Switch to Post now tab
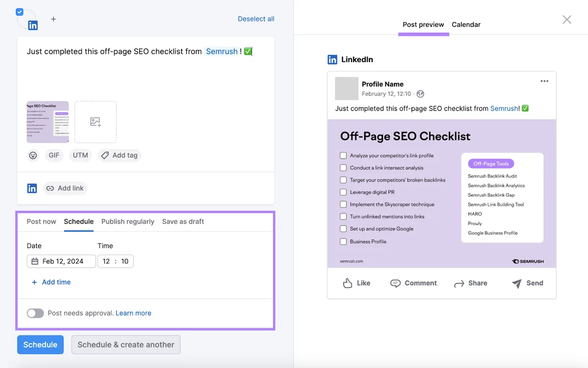The image size is (588, 368). click(x=42, y=222)
